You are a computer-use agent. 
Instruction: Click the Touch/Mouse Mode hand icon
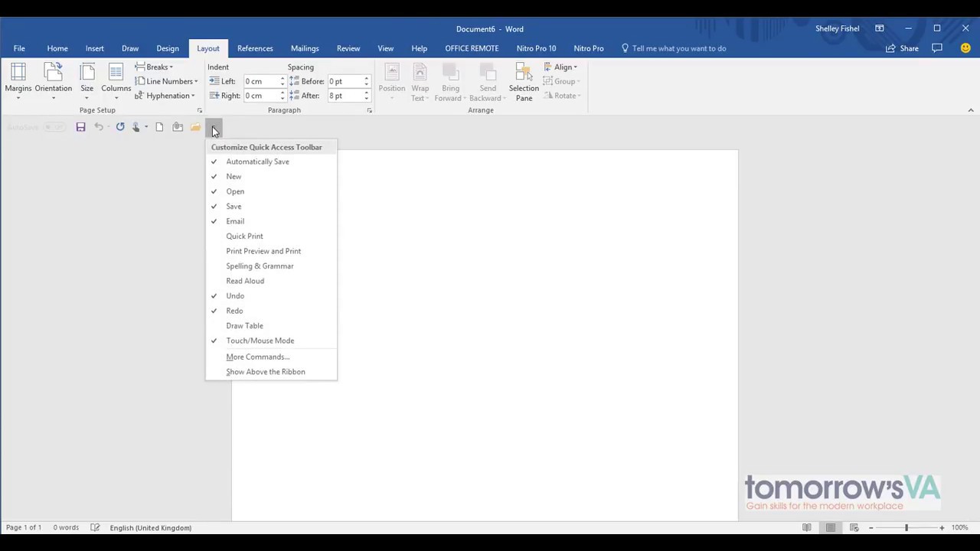136,127
